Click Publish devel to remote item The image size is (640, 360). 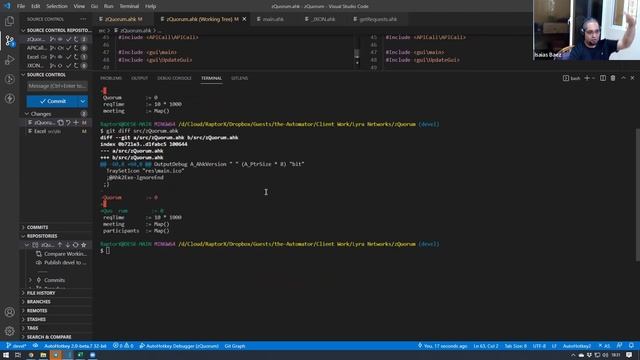(62, 262)
